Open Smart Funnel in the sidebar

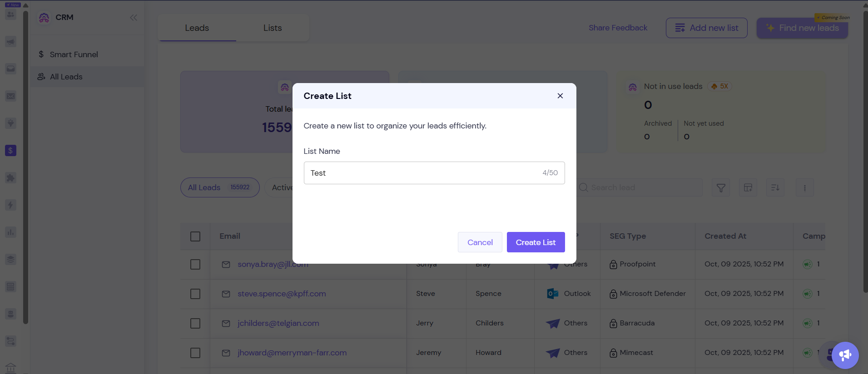tap(74, 54)
